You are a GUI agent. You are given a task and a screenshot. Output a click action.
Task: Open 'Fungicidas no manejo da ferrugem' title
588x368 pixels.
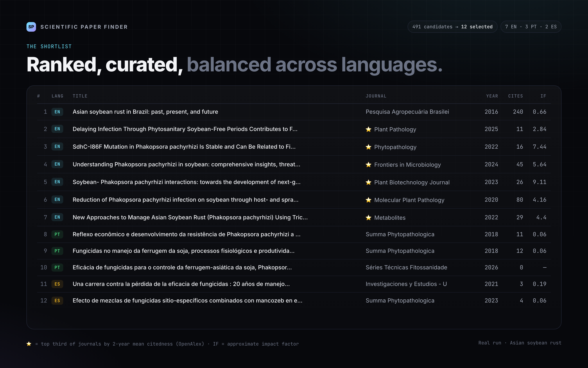183,251
